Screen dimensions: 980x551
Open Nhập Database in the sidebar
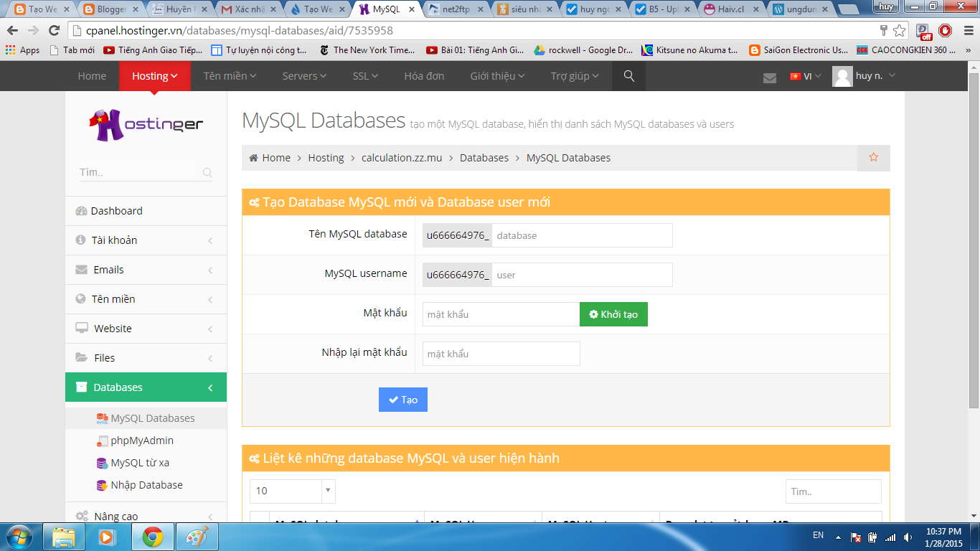pos(146,485)
